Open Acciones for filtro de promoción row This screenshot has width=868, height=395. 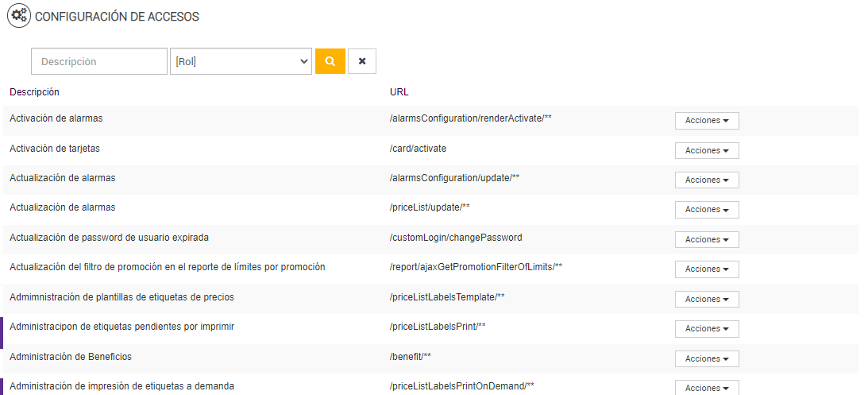707,269
